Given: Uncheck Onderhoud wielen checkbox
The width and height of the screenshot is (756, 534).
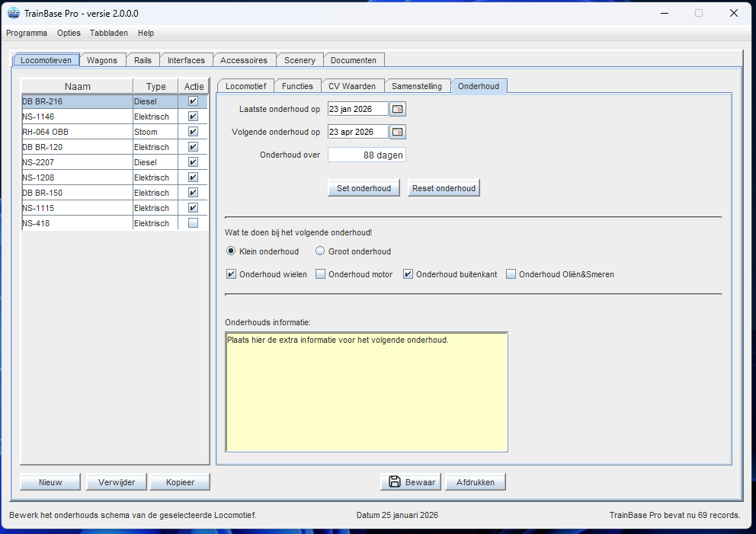Looking at the screenshot, I should click(232, 274).
